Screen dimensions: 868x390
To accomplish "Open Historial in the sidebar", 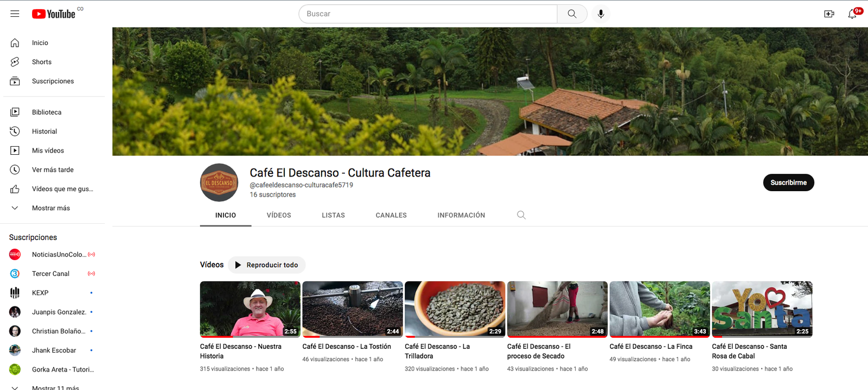I will tap(54, 131).
